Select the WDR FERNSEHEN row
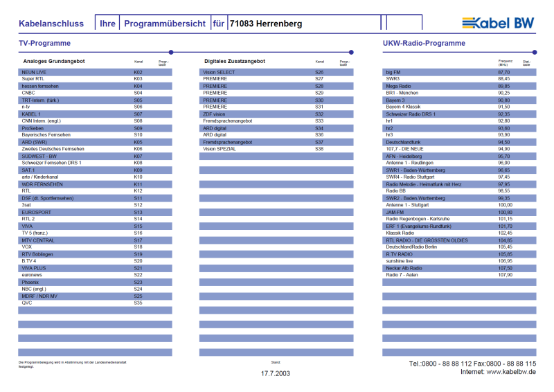554x392 pixels. [x=95, y=184]
